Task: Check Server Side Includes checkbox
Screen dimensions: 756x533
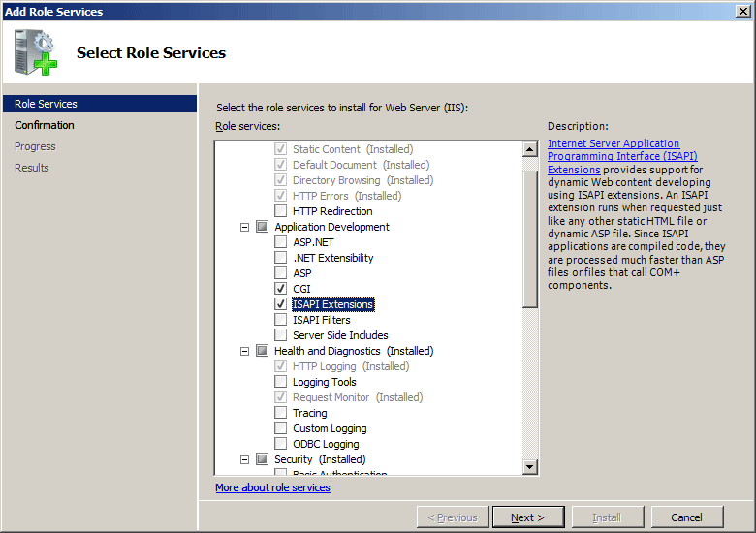Action: click(281, 335)
